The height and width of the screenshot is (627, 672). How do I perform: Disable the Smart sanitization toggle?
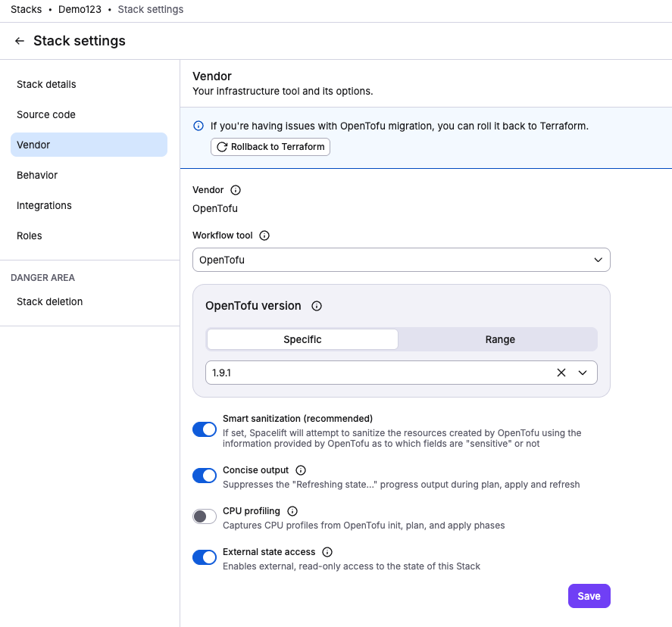click(205, 429)
